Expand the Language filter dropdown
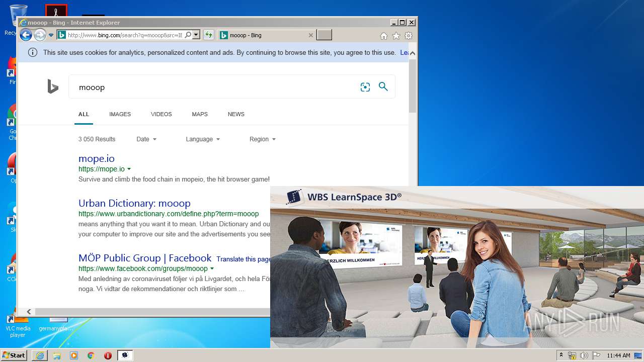The width and height of the screenshot is (644, 362). pos(203,139)
